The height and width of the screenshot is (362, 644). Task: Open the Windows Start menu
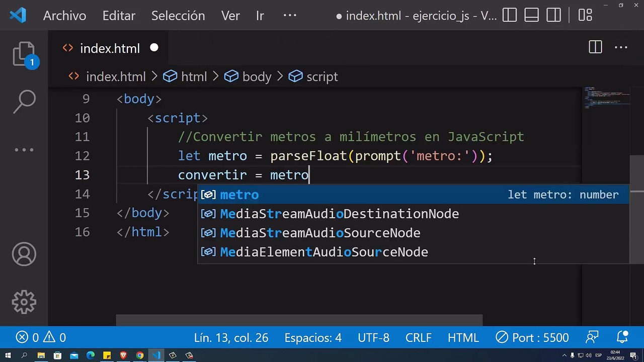tap(8, 355)
